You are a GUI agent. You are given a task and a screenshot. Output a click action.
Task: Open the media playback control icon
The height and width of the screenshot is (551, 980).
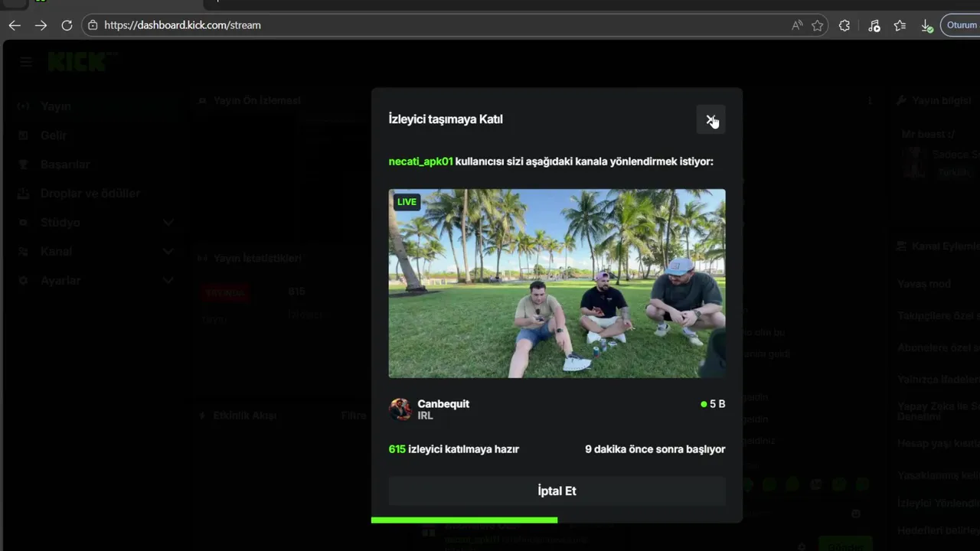pyautogui.click(x=874, y=25)
